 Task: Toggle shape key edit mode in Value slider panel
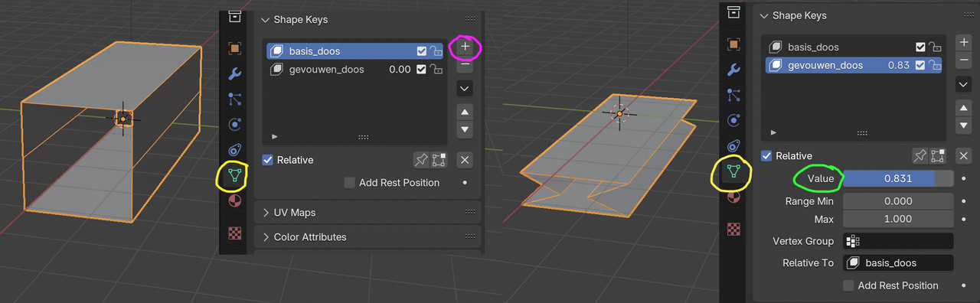click(938, 155)
